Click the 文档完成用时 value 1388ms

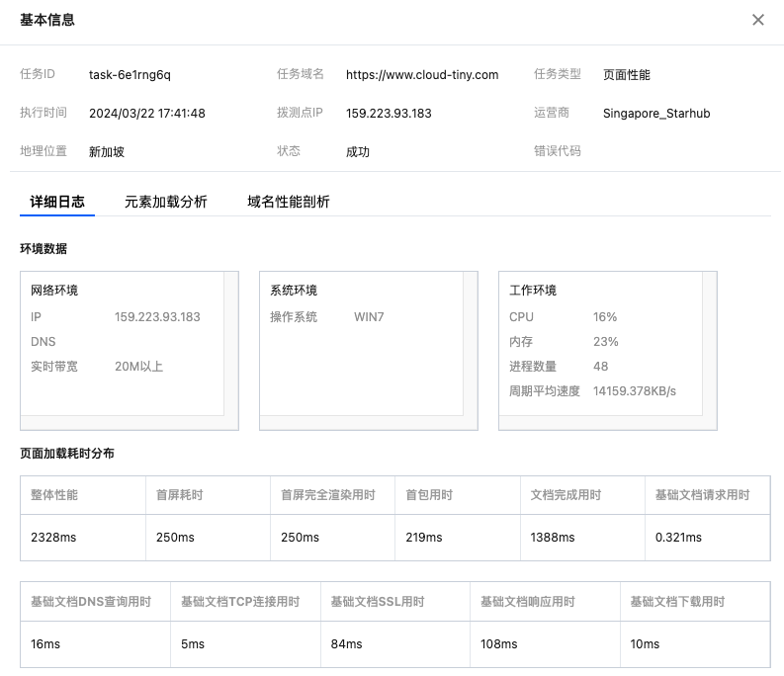pos(553,538)
